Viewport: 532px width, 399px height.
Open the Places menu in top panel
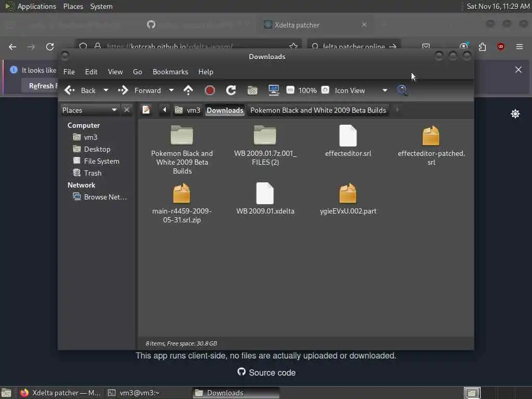click(73, 6)
